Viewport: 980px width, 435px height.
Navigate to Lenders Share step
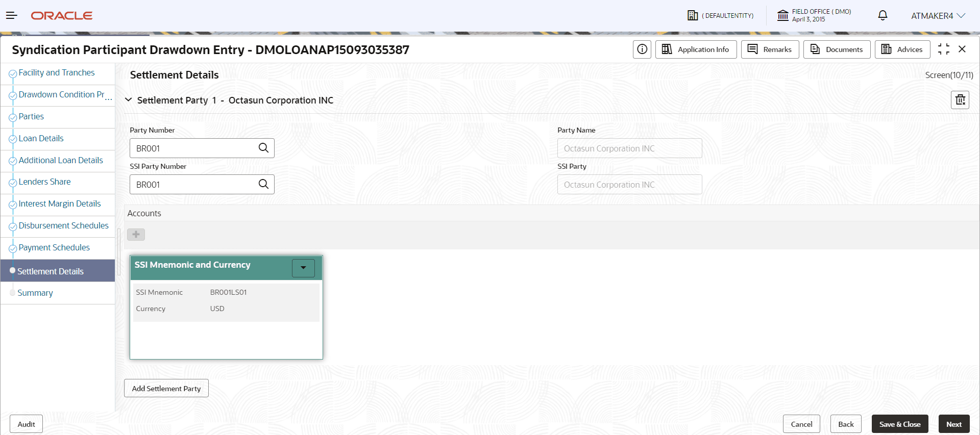pos(45,182)
